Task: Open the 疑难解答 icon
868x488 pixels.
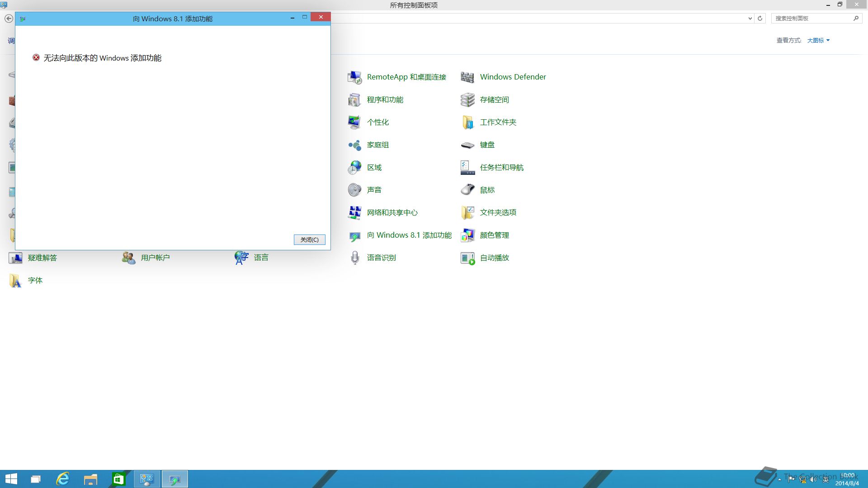Action: (x=16, y=258)
